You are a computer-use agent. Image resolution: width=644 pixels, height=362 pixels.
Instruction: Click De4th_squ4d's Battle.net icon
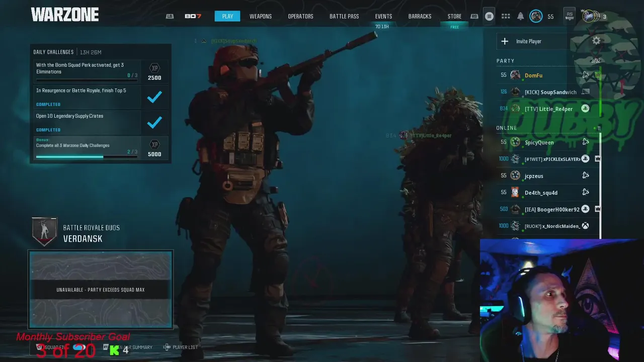[586, 192]
